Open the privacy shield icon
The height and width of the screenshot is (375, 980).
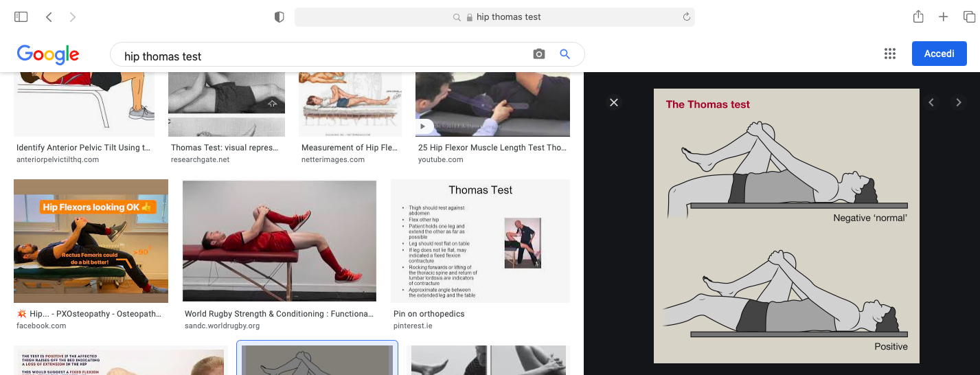tap(280, 17)
